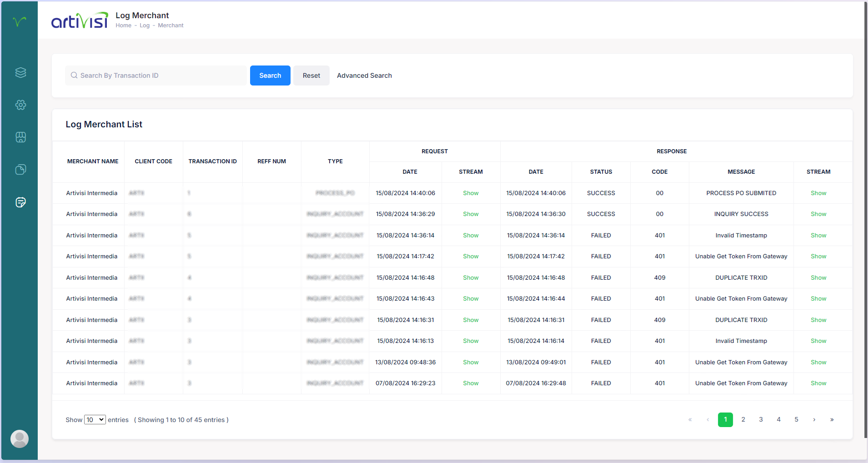Click the green Artivisi checkmark logo at top

coord(19,21)
